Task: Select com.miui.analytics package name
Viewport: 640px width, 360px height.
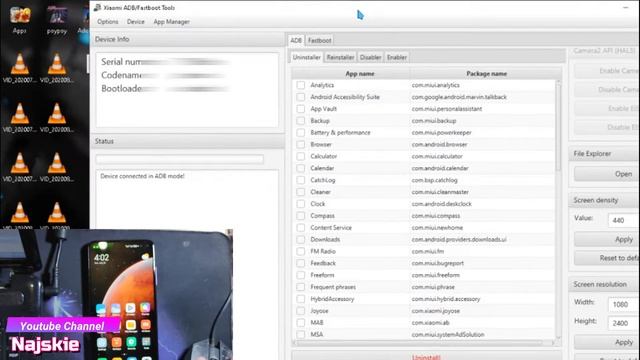Action: click(436, 85)
